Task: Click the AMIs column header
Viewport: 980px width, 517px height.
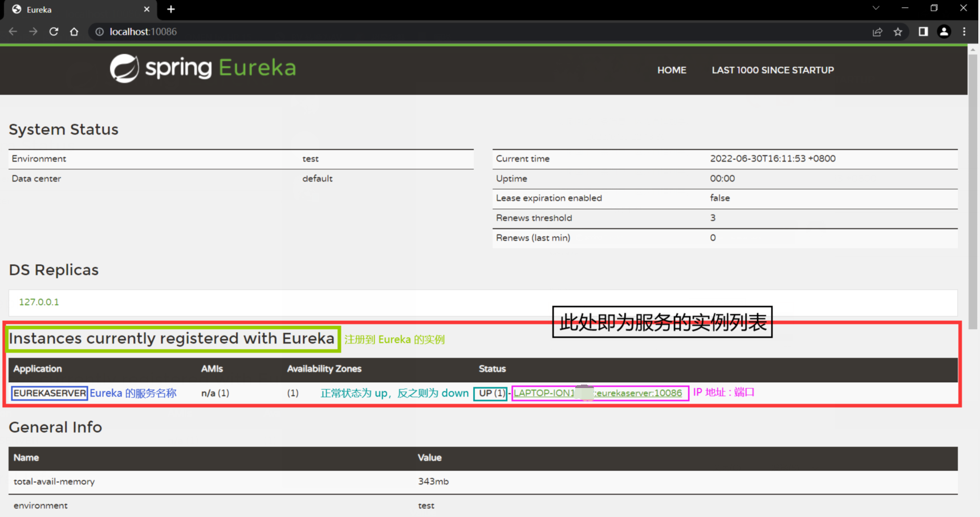Action: pos(212,369)
